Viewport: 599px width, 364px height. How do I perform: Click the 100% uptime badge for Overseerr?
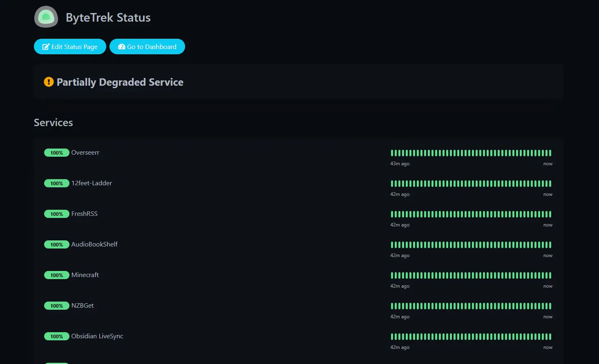tap(56, 153)
